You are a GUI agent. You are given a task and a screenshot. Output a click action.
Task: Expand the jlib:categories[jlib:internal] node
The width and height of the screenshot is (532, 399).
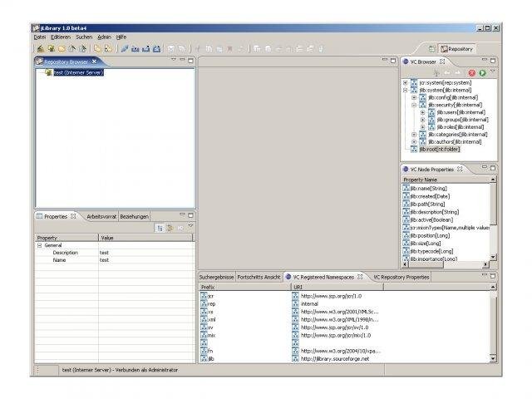[x=414, y=135]
